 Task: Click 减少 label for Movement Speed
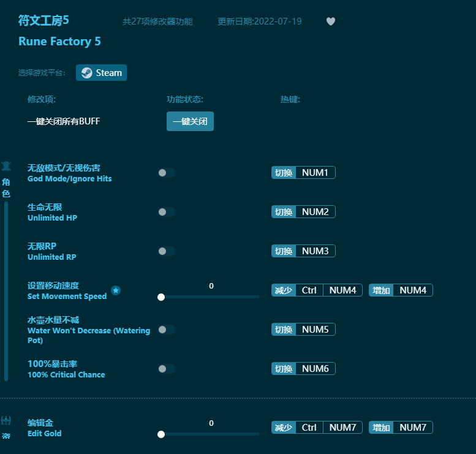point(284,290)
